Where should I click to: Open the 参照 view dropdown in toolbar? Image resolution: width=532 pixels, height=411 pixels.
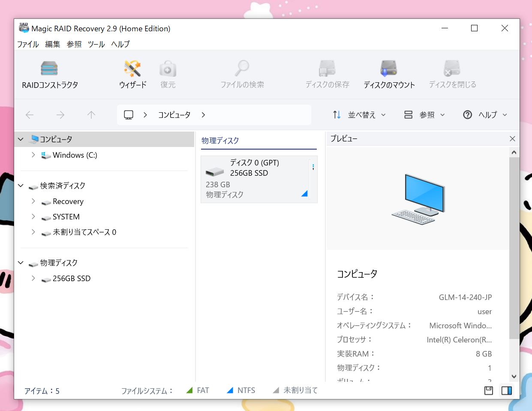pyautogui.click(x=424, y=115)
